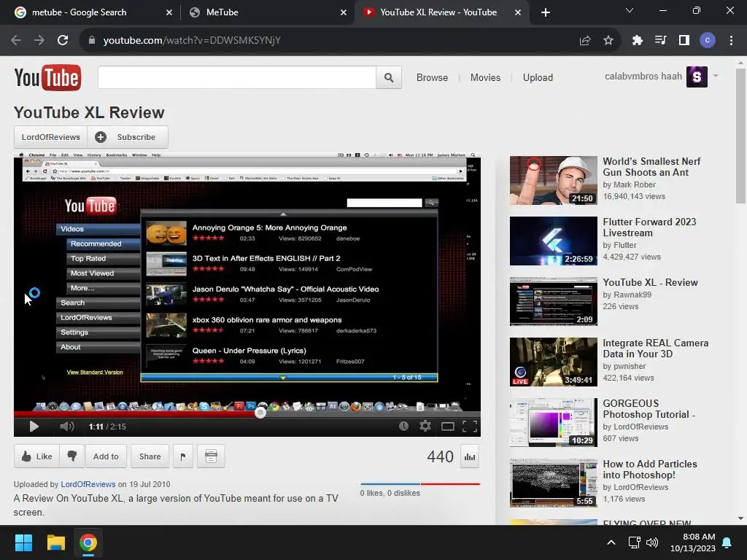Open the interactive transcript icon
747x560 pixels.
(x=211, y=456)
